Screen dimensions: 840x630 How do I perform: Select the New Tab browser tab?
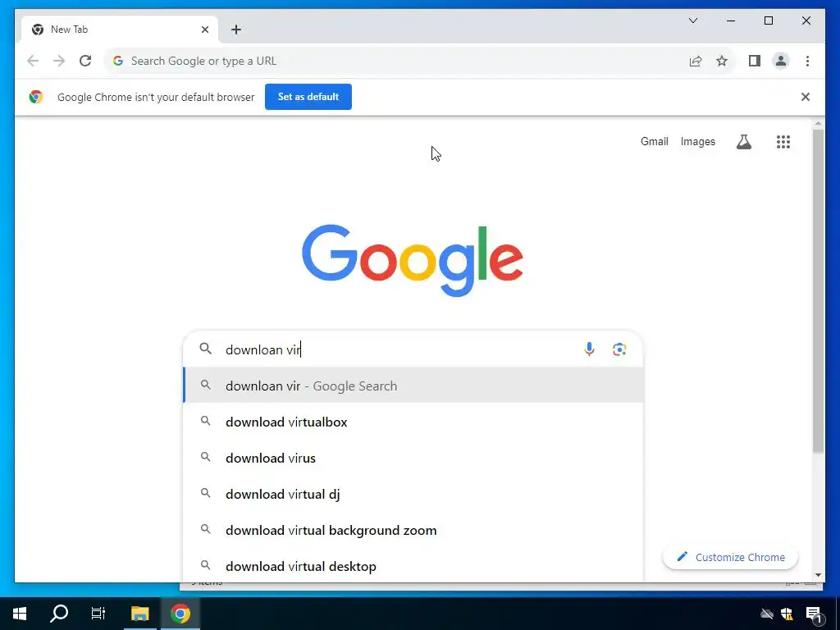(120, 30)
